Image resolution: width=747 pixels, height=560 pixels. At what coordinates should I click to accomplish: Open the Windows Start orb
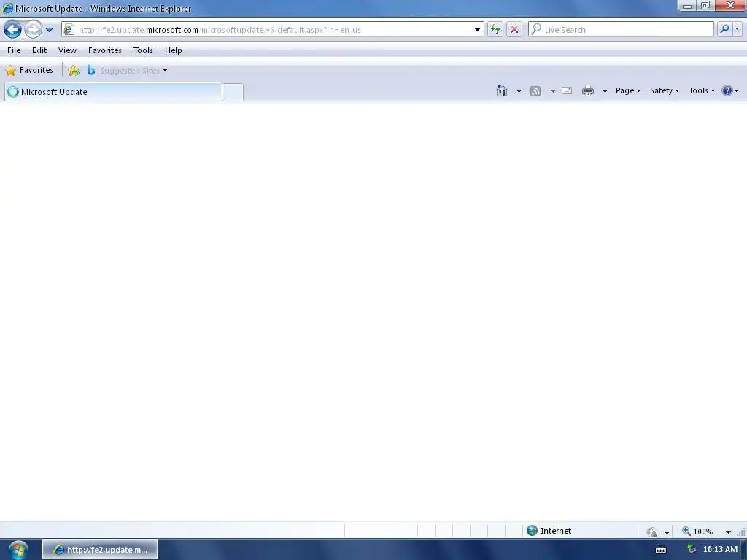pos(18,550)
